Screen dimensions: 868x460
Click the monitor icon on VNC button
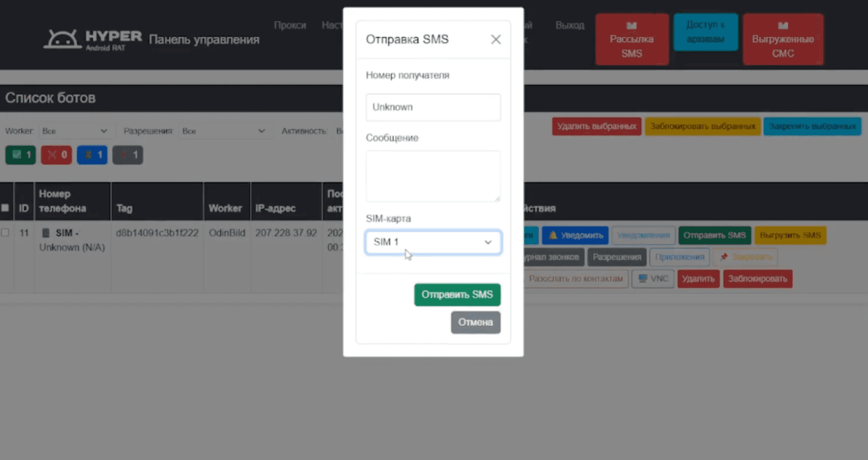pyautogui.click(x=643, y=279)
